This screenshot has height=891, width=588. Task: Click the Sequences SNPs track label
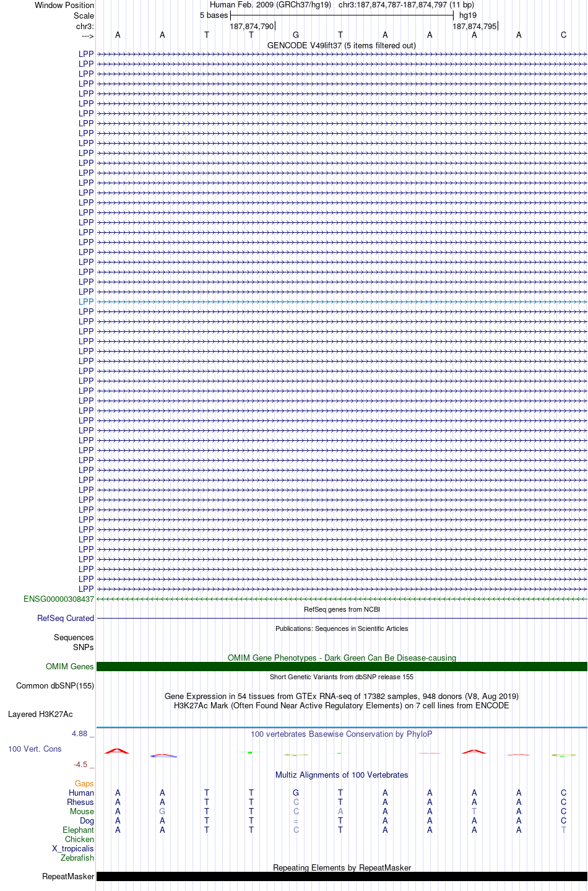tap(74, 642)
